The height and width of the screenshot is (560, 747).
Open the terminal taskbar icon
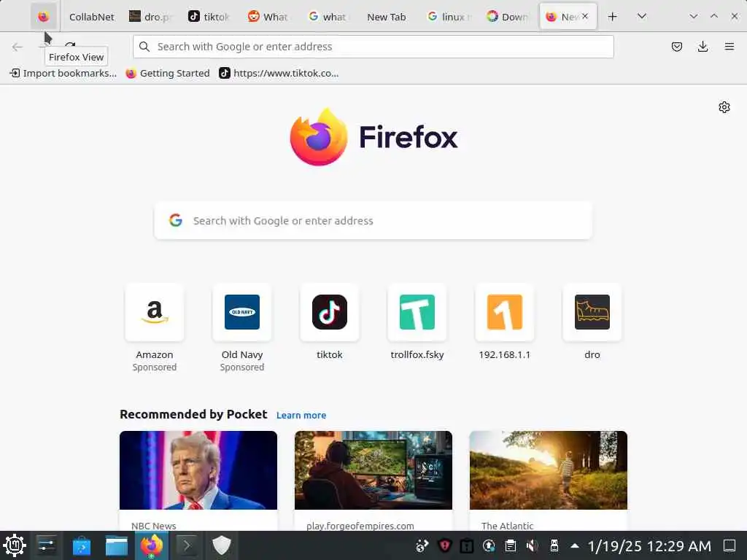tap(186, 545)
